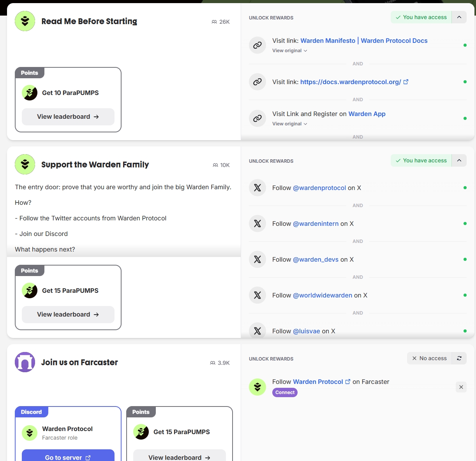Open the @wardenintern profile link
This screenshot has height=461, width=476.
coord(316,223)
